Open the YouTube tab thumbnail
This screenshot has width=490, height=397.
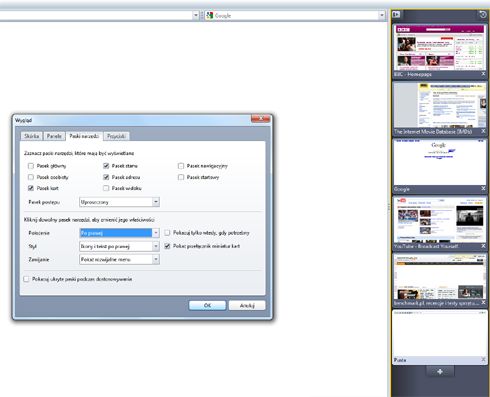[x=440, y=220]
